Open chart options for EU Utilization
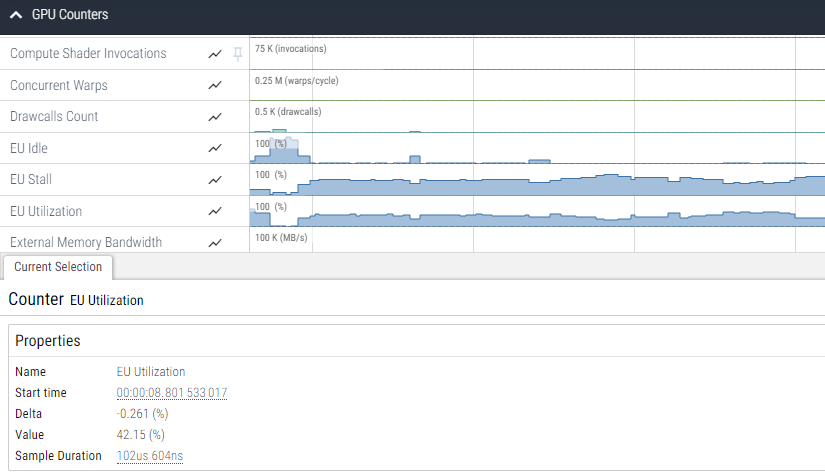Image resolution: width=825 pixels, height=473 pixels. 215,211
